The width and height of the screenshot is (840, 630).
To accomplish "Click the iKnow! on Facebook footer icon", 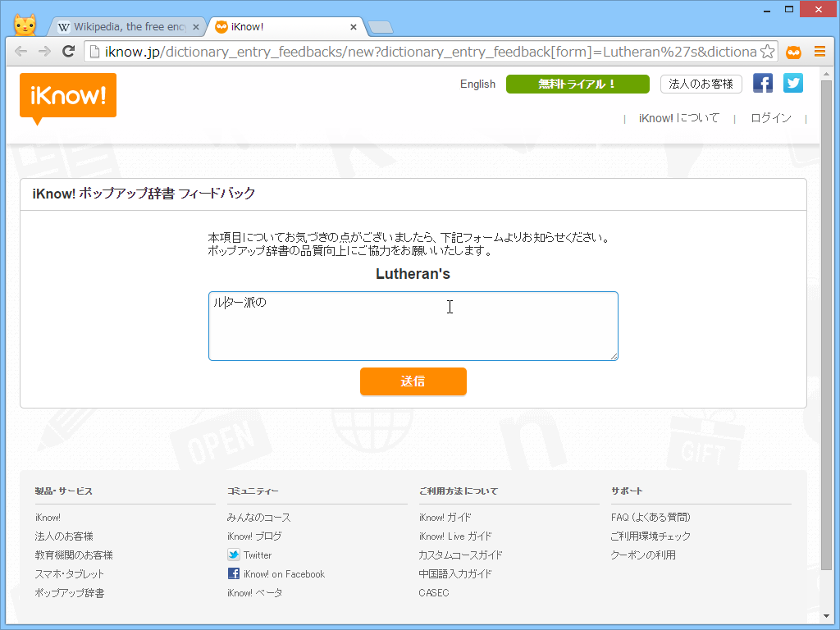I will [x=233, y=573].
